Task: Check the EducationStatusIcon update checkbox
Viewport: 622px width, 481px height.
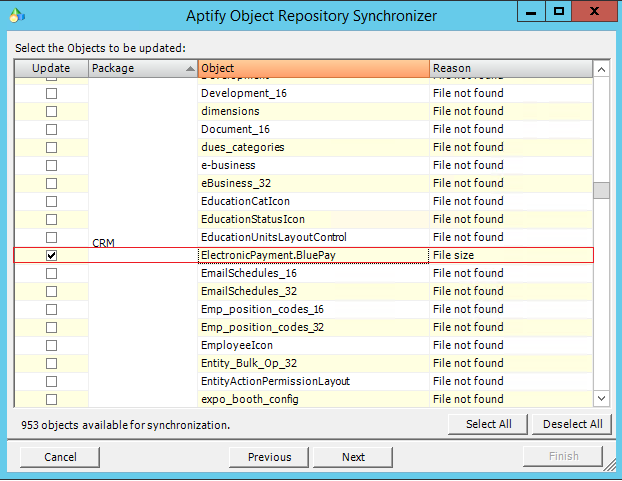Action: click(51, 219)
